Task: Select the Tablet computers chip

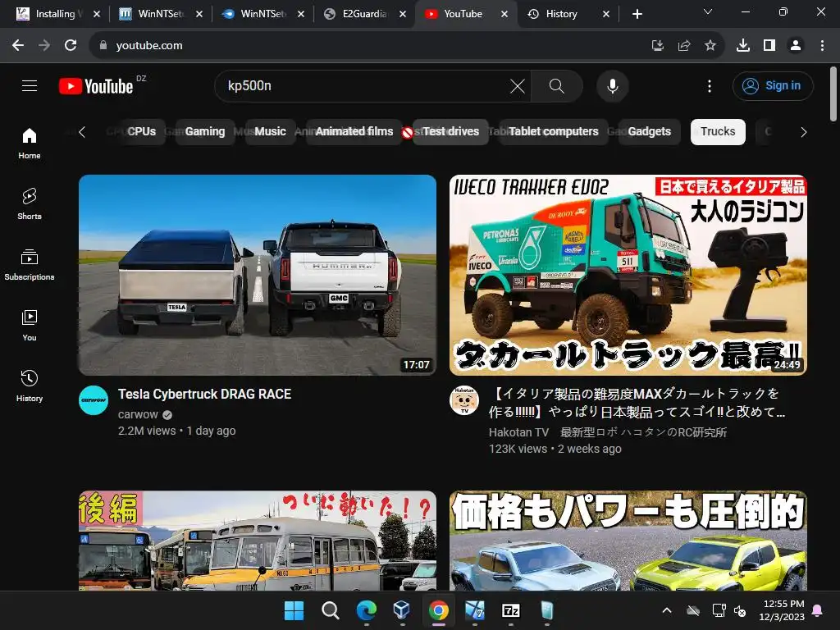Action: click(554, 132)
